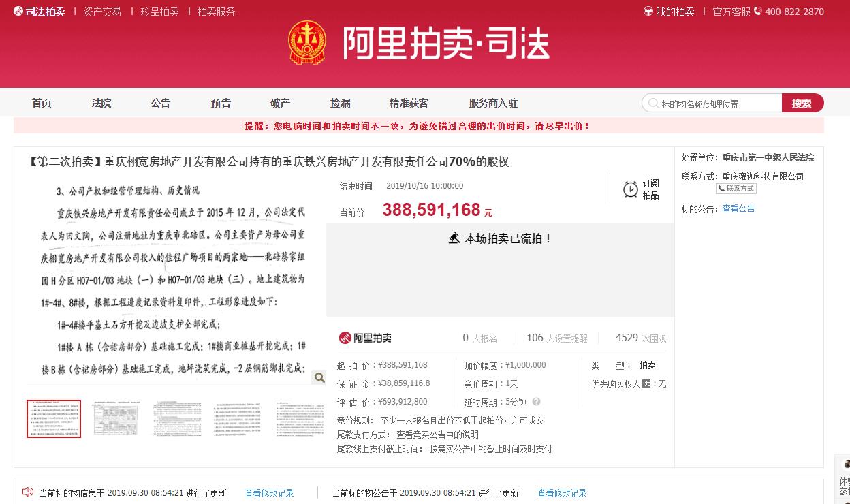Click the auction title 第二次拍卖 heading

pyautogui.click(x=268, y=161)
